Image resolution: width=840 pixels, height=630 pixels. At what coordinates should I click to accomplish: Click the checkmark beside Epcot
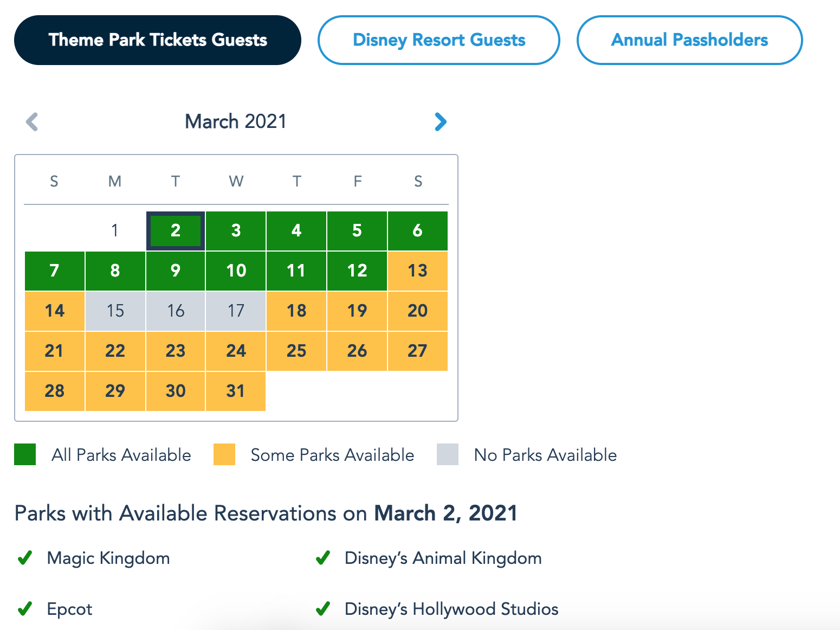[25, 609]
